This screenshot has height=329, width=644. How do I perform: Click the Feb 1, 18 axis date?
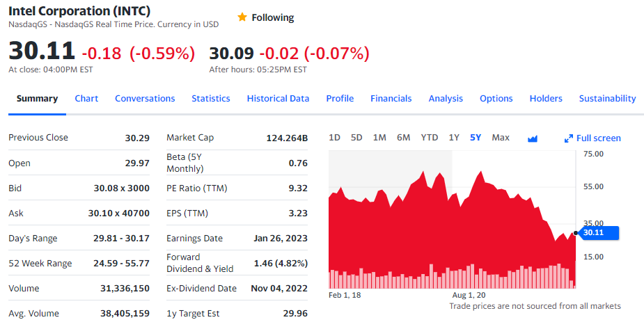pyautogui.click(x=345, y=295)
